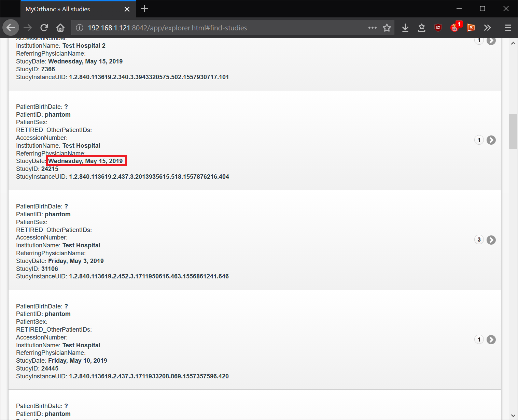Click the scrollbar down arrow
The image size is (518, 420).
(x=513, y=415)
